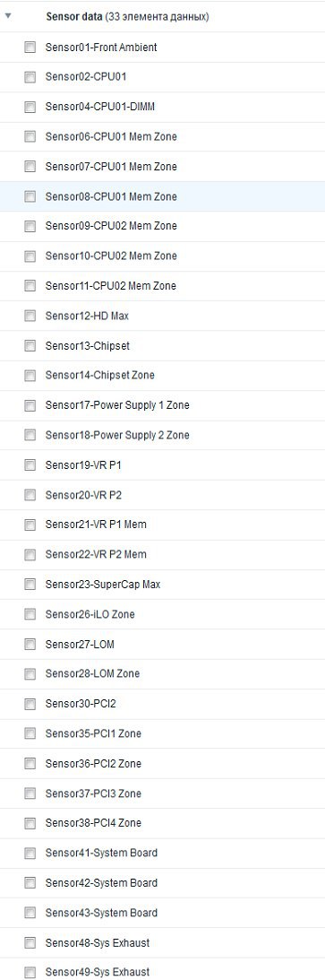Tick the Sensor02-CPU01 checkbox

pyautogui.click(x=30, y=77)
